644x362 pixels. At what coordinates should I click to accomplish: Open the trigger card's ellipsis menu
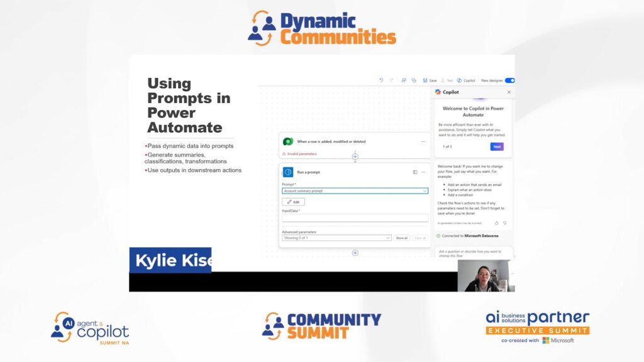pyautogui.click(x=423, y=141)
